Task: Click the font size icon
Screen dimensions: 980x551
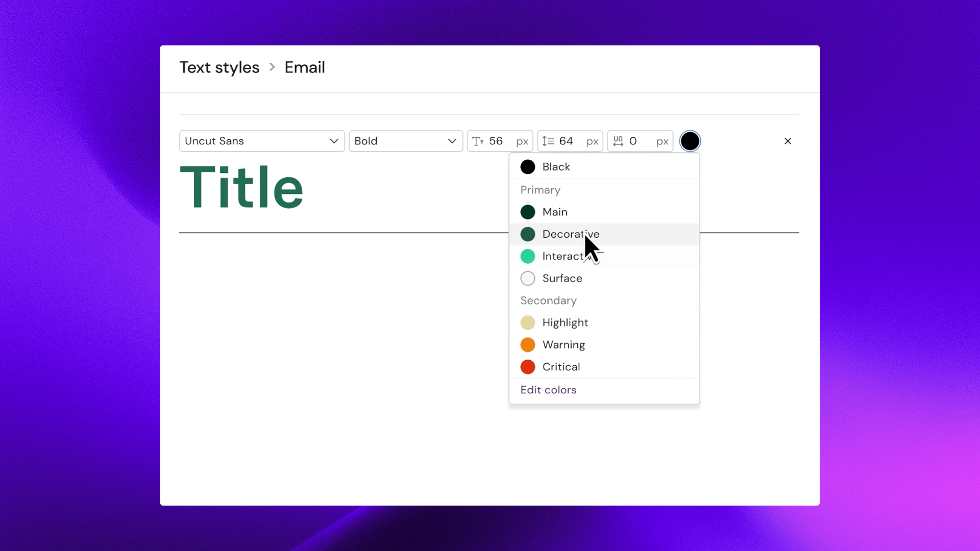Action: click(x=478, y=141)
